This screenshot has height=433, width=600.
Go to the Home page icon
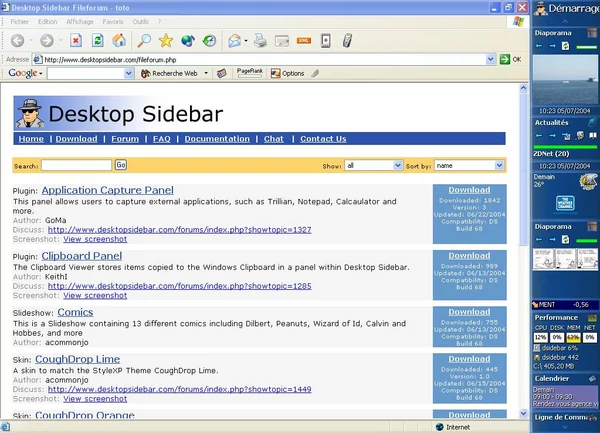(x=119, y=40)
